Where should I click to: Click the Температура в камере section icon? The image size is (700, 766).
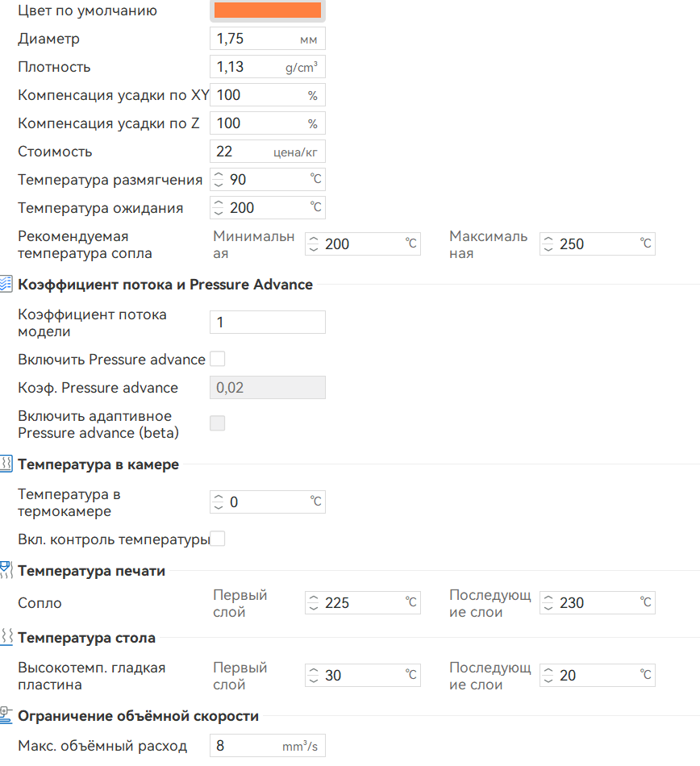[6, 464]
